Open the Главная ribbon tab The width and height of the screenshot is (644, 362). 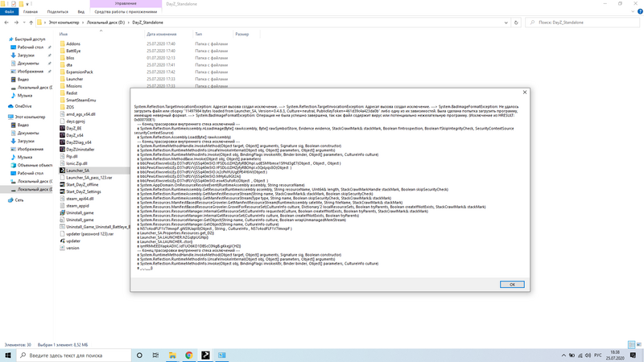(31, 12)
